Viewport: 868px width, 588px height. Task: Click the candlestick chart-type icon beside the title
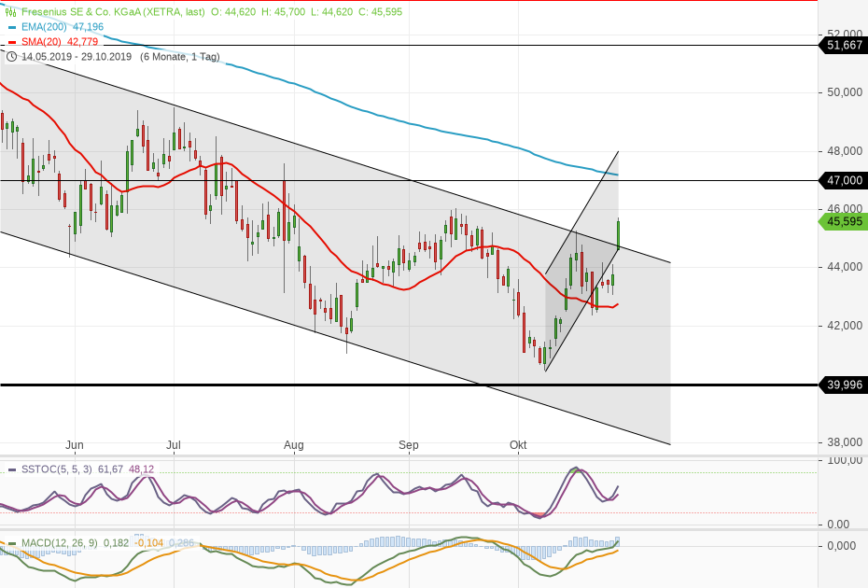pyautogui.click(x=10, y=11)
